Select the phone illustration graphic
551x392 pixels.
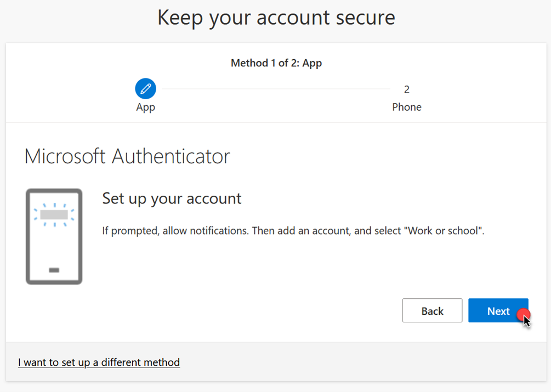tap(54, 236)
